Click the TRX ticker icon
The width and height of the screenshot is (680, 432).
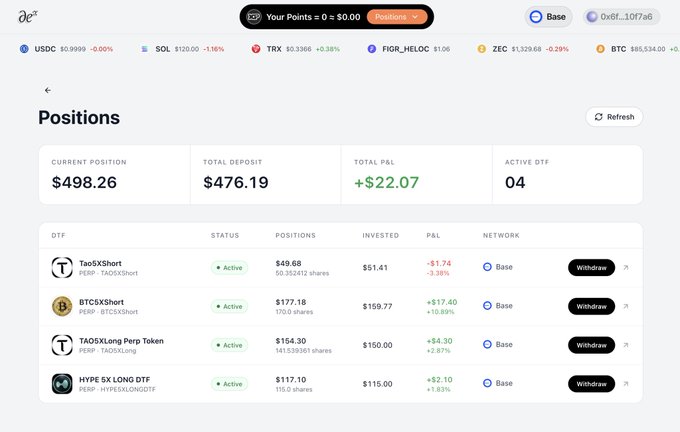coord(256,49)
